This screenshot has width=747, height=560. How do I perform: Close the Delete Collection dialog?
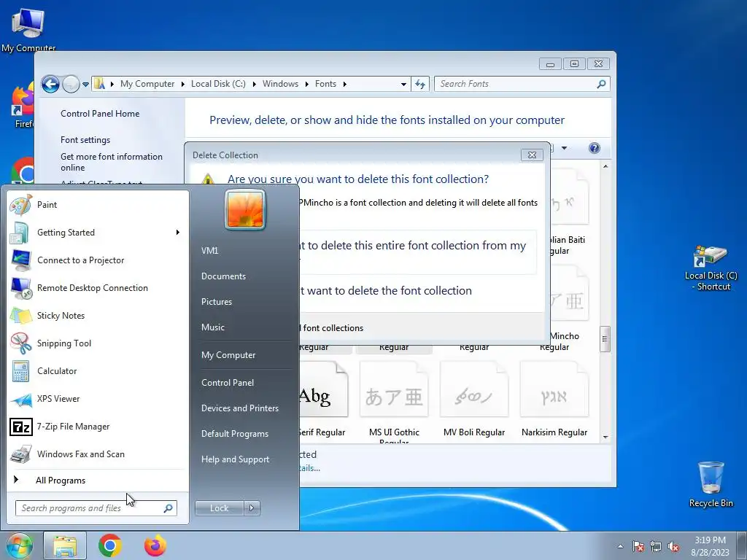pyautogui.click(x=532, y=155)
